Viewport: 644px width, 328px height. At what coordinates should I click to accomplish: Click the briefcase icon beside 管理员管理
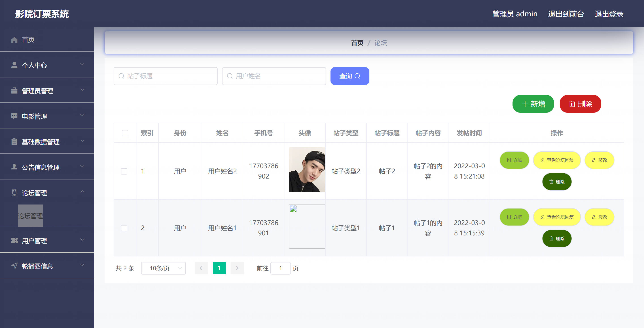point(14,91)
